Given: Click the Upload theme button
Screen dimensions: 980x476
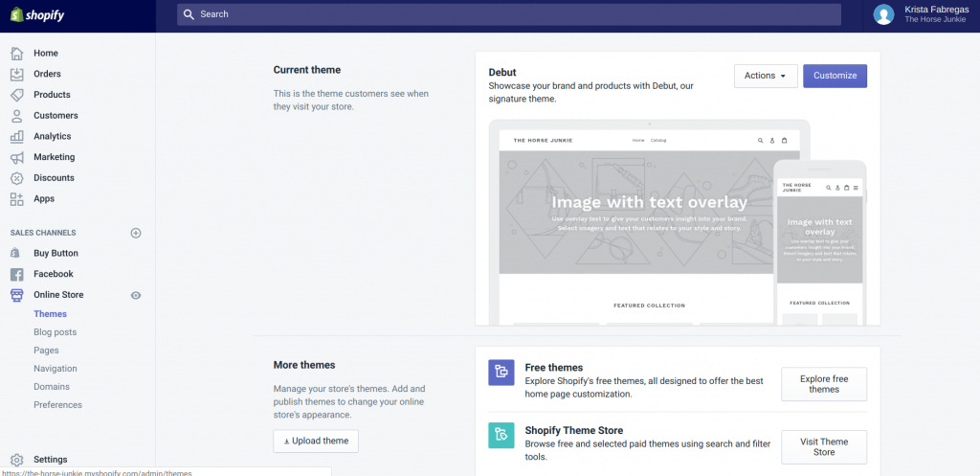Looking at the screenshot, I should tap(316, 441).
